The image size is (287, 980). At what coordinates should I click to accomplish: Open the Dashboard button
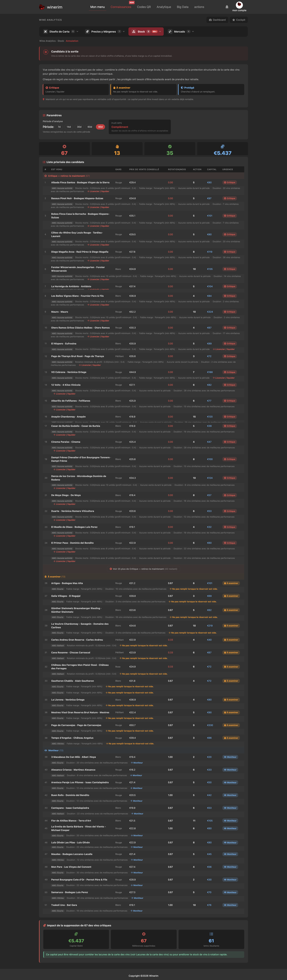click(x=217, y=20)
